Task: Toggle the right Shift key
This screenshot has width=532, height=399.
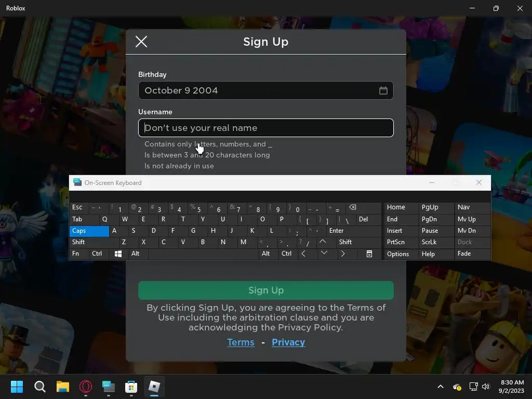Action: 358,242
